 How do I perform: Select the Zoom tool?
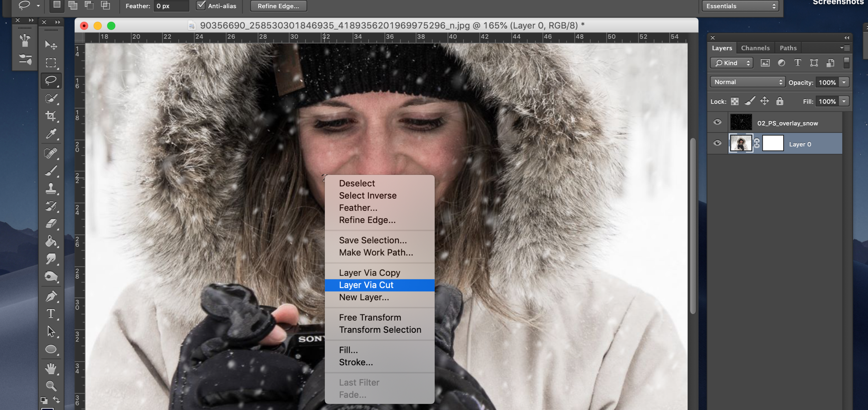(51, 386)
